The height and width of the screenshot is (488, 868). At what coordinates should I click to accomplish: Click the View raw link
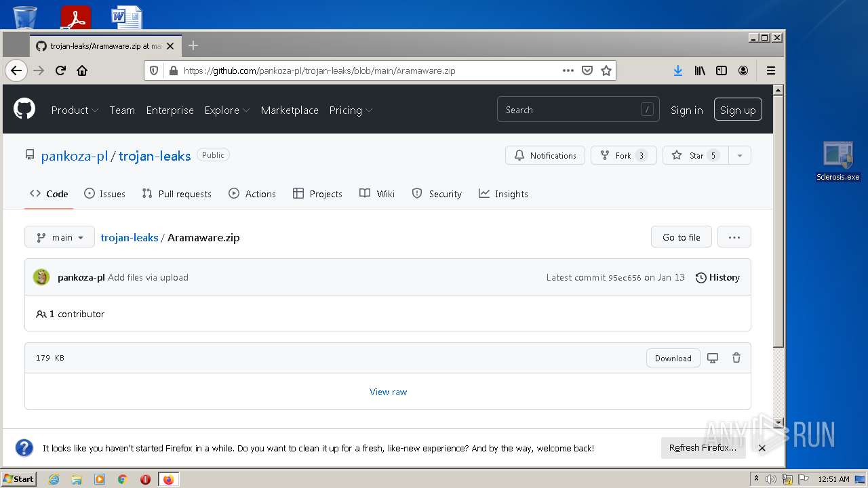tap(389, 392)
